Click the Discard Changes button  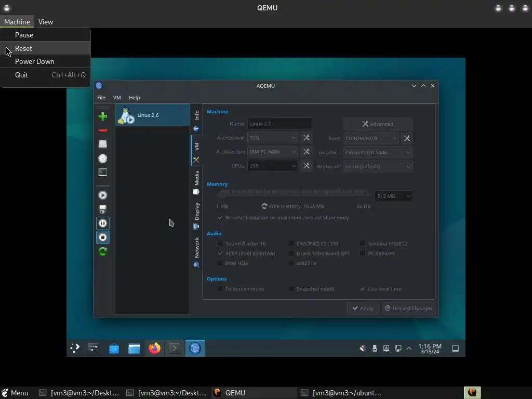[408, 308]
